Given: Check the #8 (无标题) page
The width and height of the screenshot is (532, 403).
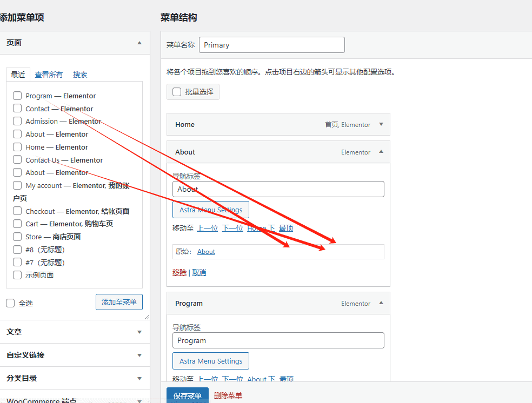Looking at the screenshot, I should (x=17, y=250).
